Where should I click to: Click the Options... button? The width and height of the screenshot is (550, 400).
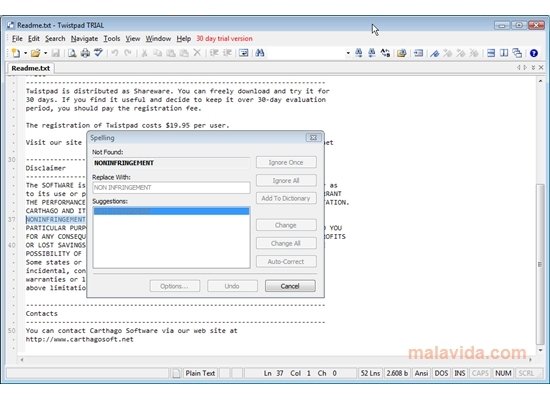[x=175, y=286]
